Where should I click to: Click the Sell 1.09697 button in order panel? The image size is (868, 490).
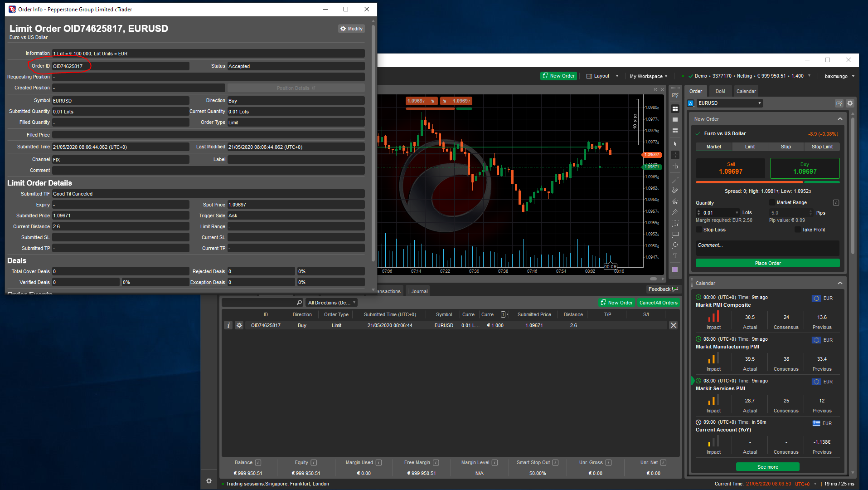(x=731, y=168)
